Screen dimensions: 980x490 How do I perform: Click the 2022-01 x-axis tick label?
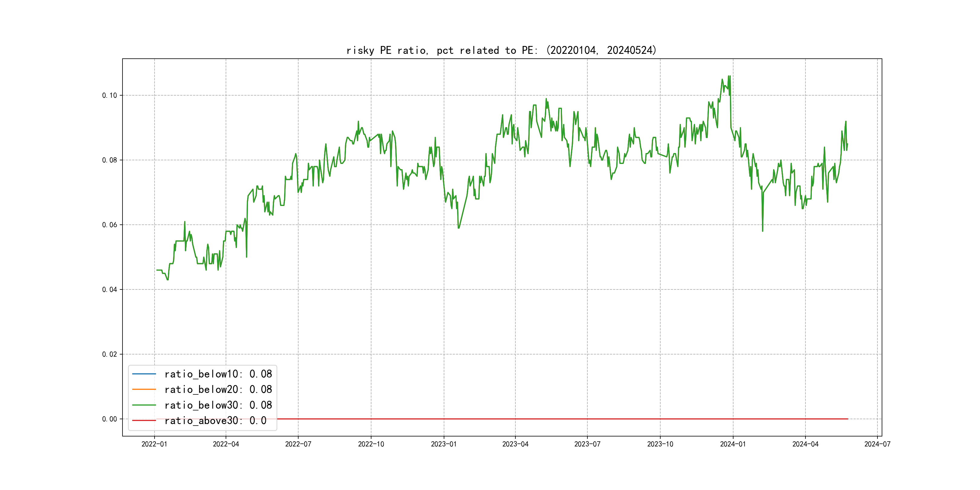pyautogui.click(x=154, y=444)
